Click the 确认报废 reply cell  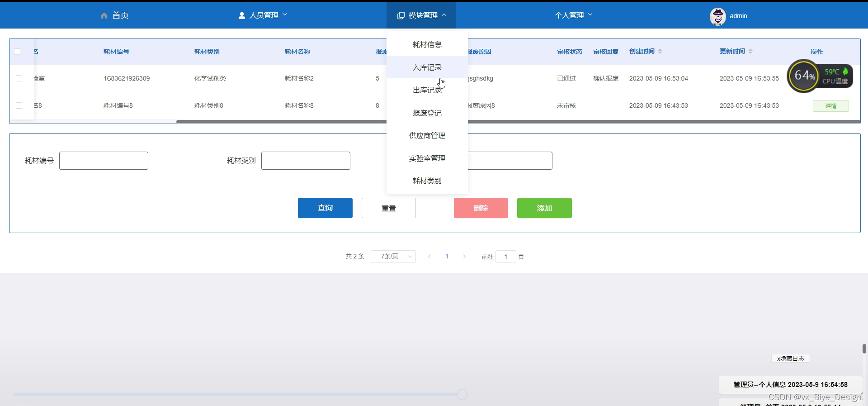click(x=606, y=78)
